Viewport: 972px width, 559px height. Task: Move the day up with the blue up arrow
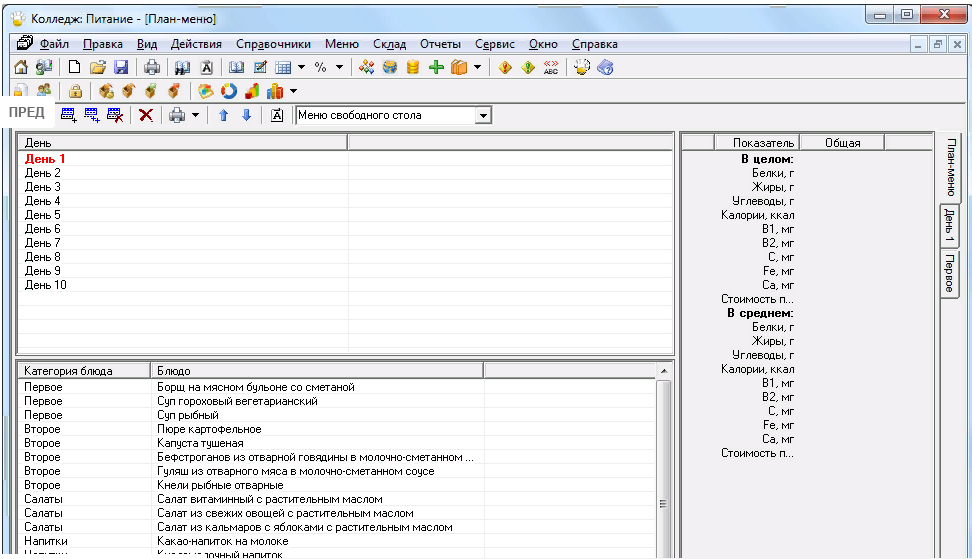point(224,115)
